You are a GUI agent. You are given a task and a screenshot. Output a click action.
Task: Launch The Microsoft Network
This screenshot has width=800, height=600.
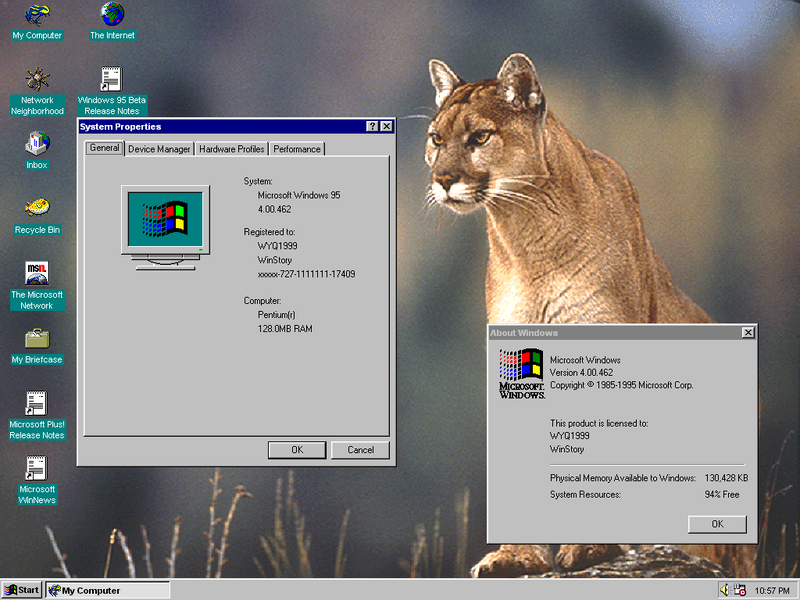(x=37, y=275)
